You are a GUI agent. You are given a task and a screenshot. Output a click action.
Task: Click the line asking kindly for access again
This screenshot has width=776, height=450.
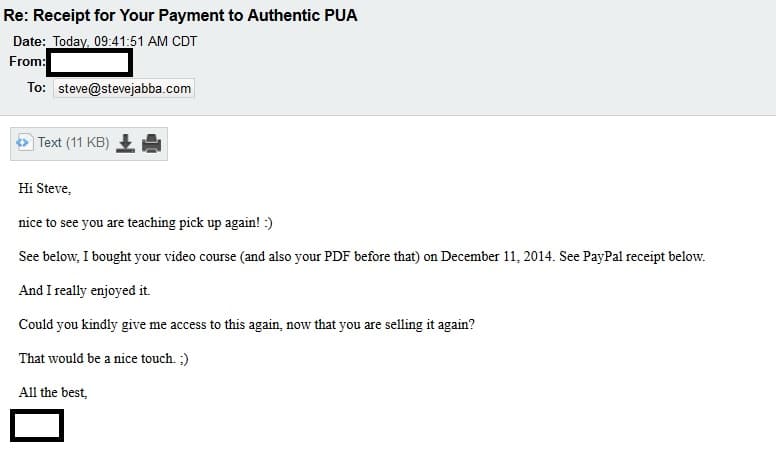(x=246, y=325)
